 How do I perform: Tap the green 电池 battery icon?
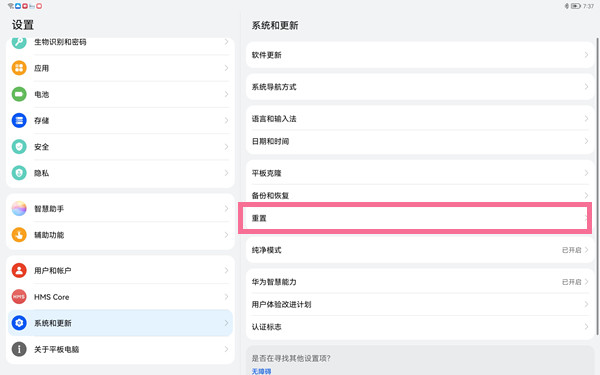click(x=19, y=94)
